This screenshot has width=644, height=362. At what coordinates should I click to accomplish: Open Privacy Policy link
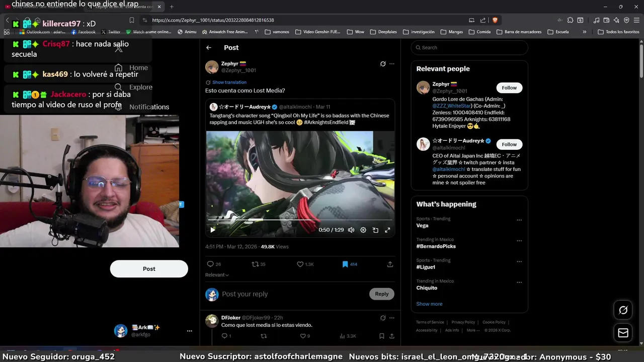[x=463, y=322]
